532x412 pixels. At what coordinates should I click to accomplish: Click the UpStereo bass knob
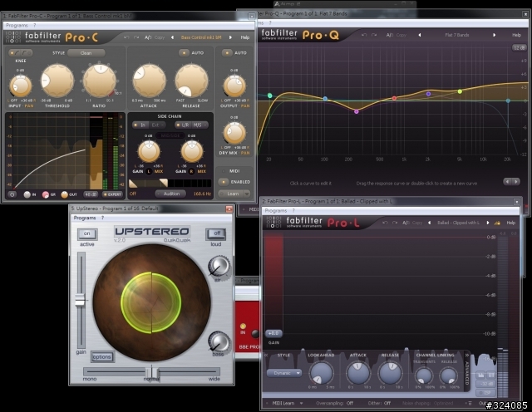219,341
